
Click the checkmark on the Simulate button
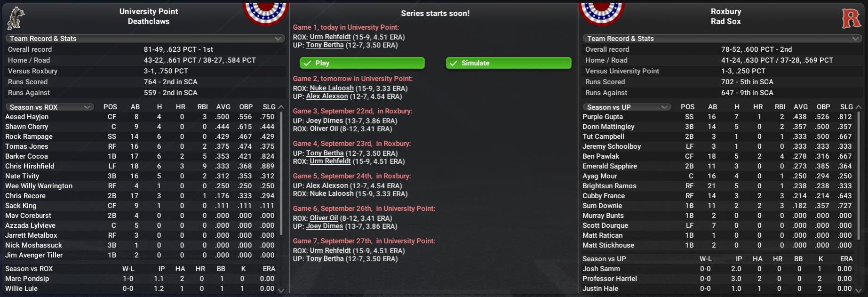click(x=454, y=63)
